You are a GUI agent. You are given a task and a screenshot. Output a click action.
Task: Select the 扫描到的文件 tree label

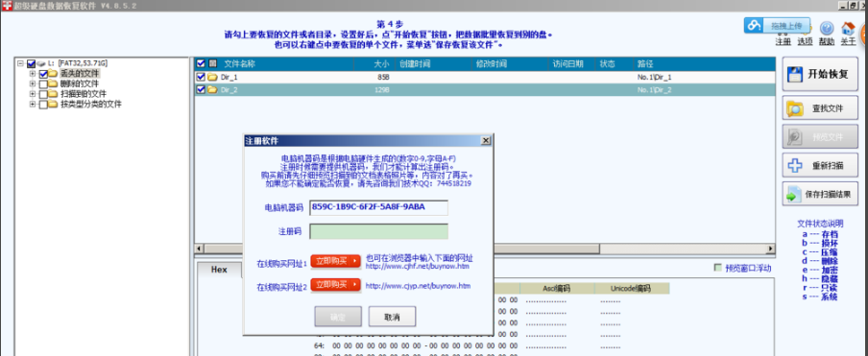click(x=84, y=94)
